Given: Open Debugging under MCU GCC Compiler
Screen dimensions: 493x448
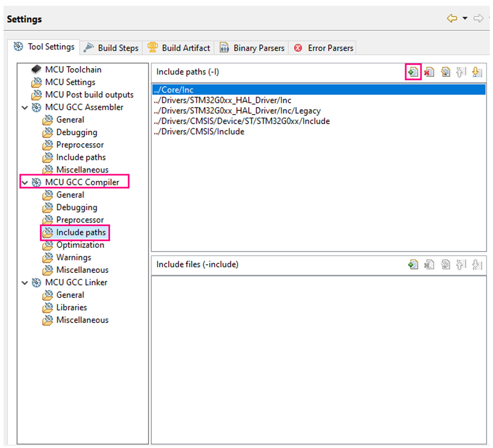Looking at the screenshot, I should pyautogui.click(x=70, y=208).
